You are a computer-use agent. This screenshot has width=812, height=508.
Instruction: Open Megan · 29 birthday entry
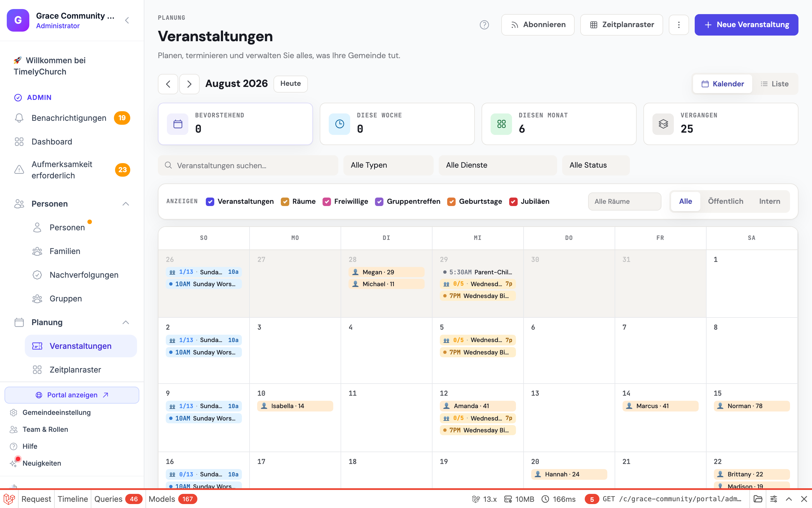coord(386,272)
